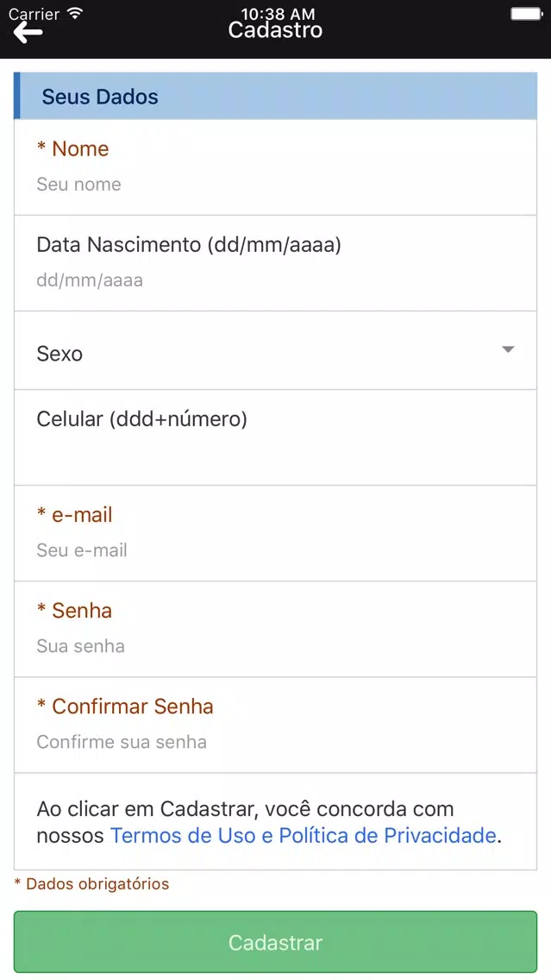Screen dimensions: 551x980
Task: Click the Celular (ddd+número) input
Action: (x=276, y=455)
